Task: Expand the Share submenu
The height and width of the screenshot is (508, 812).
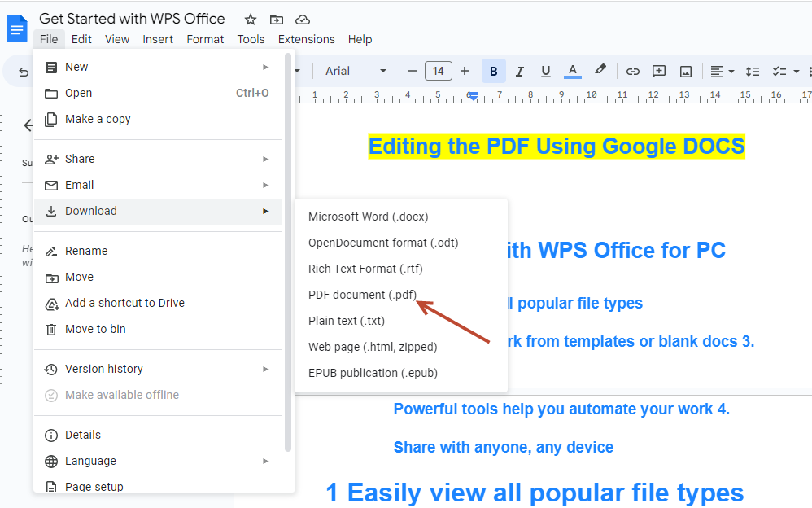Action: pyautogui.click(x=158, y=159)
